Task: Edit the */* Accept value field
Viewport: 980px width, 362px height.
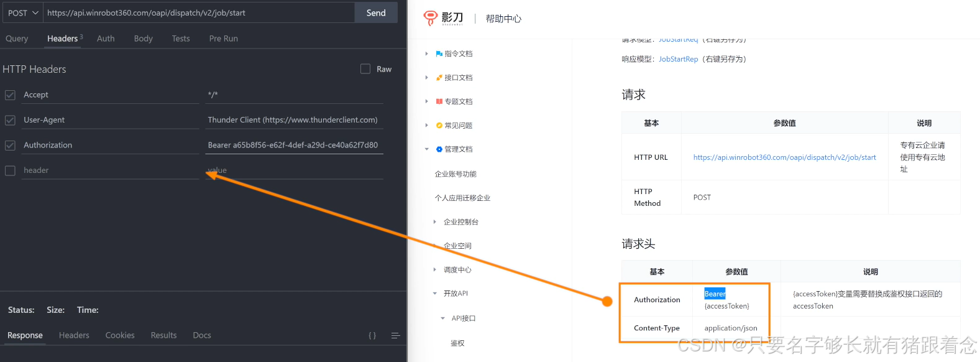Action: pos(295,95)
